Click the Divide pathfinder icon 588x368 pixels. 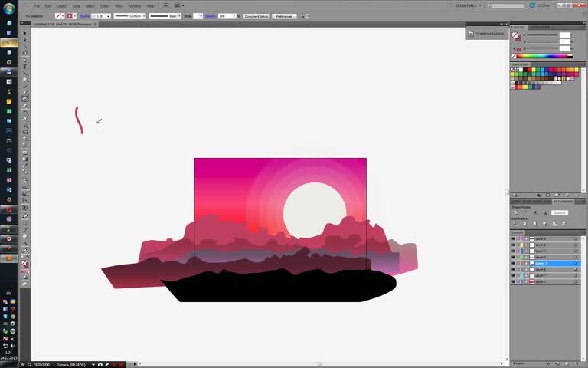click(515, 224)
